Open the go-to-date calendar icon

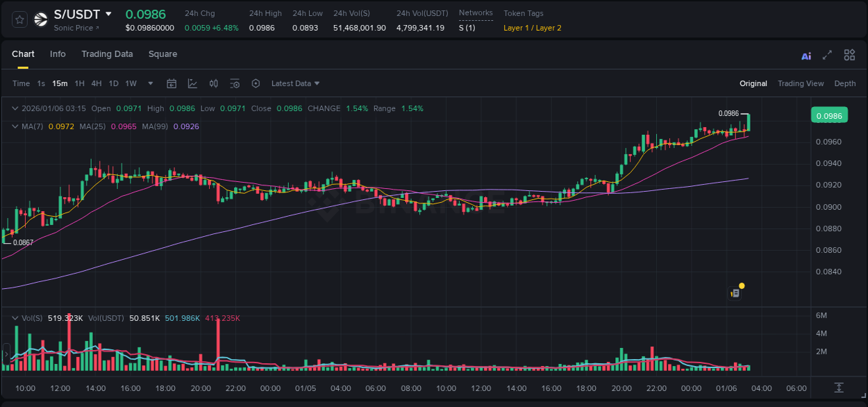click(x=172, y=83)
